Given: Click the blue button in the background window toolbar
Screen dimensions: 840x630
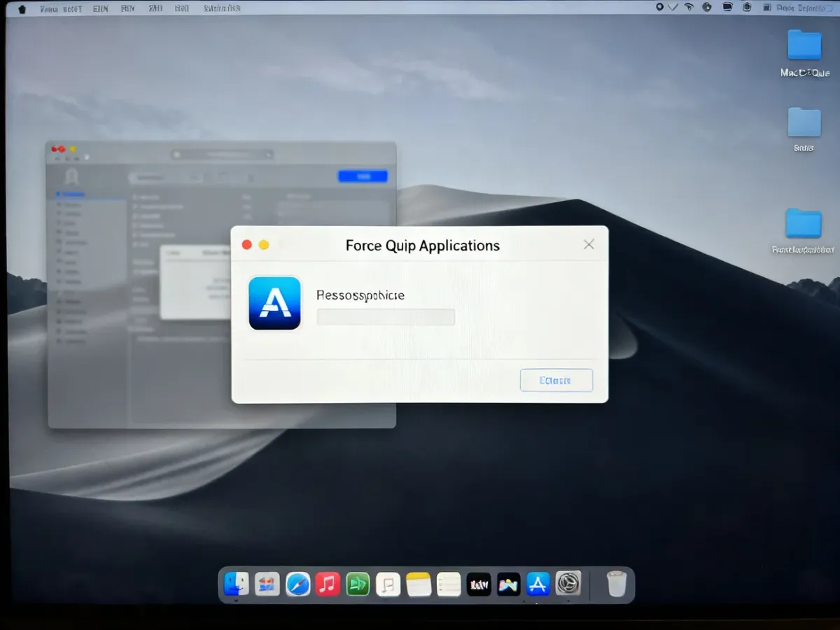Looking at the screenshot, I should click(363, 176).
